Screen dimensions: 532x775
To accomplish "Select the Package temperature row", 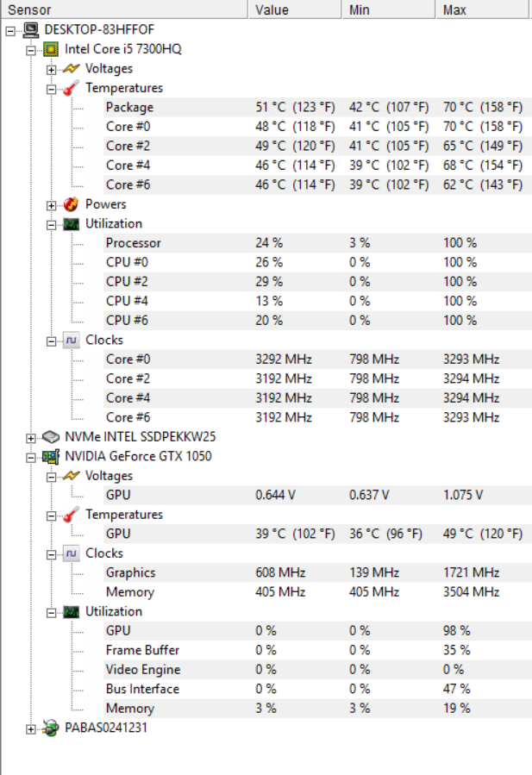I will [129, 108].
